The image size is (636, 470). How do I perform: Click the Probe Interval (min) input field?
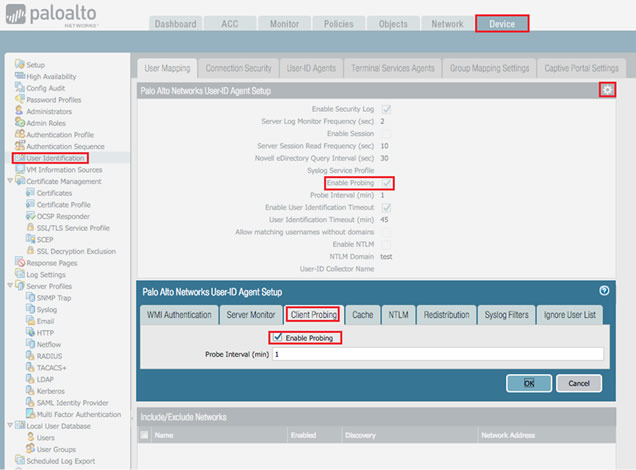coord(438,354)
